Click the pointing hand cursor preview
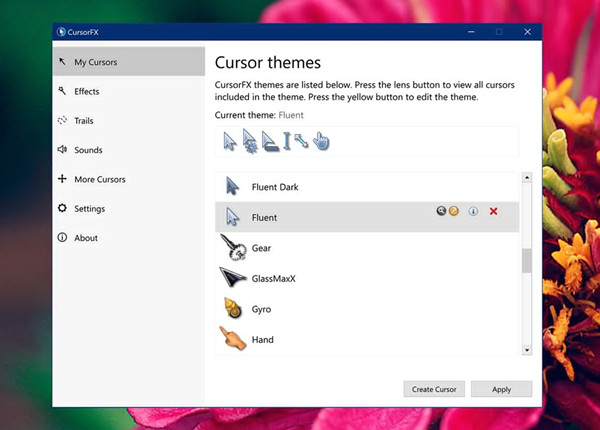The width and height of the screenshot is (600, 430). (x=321, y=141)
